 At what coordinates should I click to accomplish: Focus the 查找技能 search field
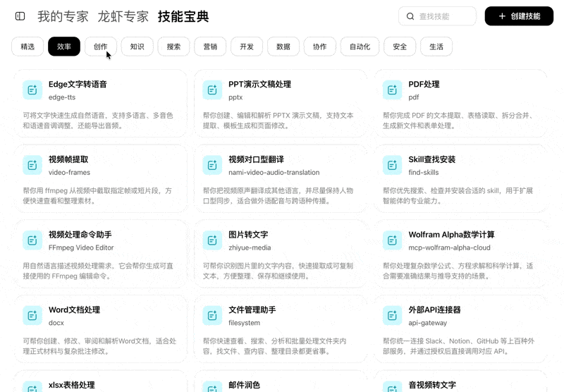pyautogui.click(x=437, y=16)
